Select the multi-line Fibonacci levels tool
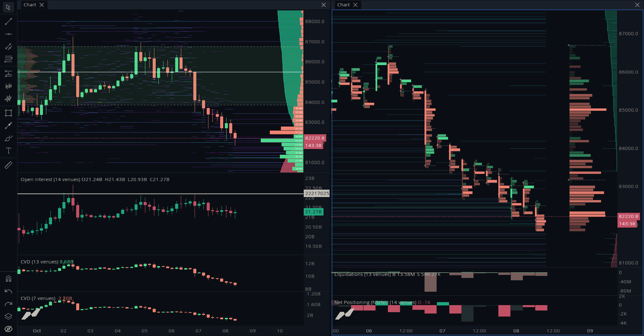The height and width of the screenshot is (336, 644). 8,59
